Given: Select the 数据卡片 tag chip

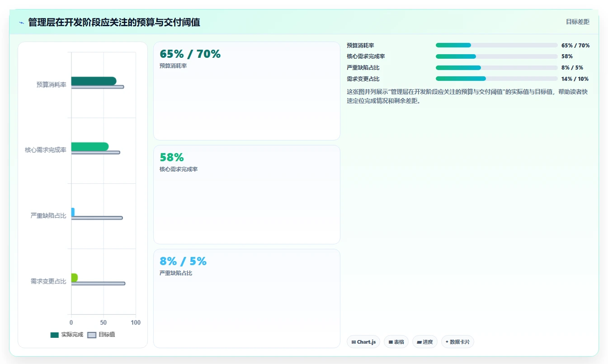Looking at the screenshot, I should [x=457, y=342].
